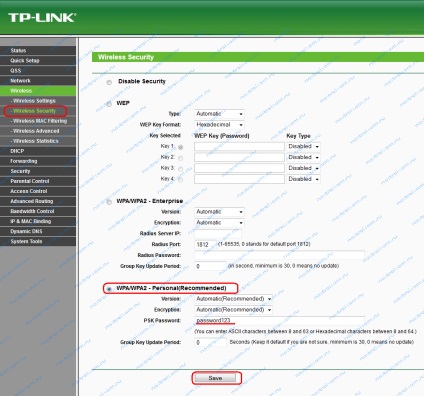Open Wireless MAC Filtering in sidebar

[x=38, y=121]
